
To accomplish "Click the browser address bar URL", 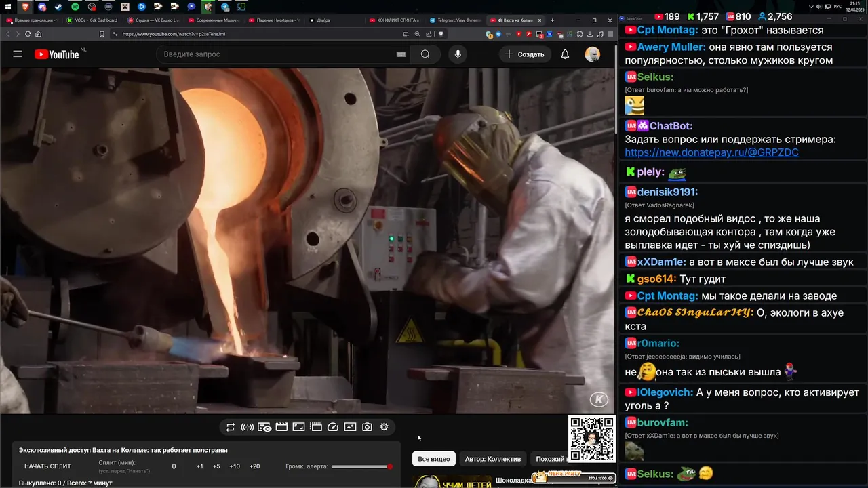I will tap(174, 34).
